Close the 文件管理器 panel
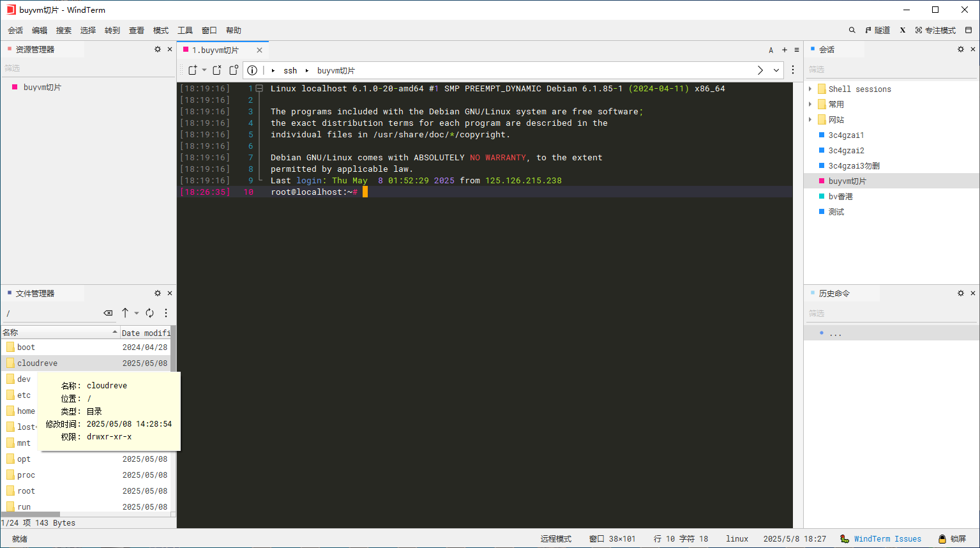The image size is (980, 548). pyautogui.click(x=170, y=293)
